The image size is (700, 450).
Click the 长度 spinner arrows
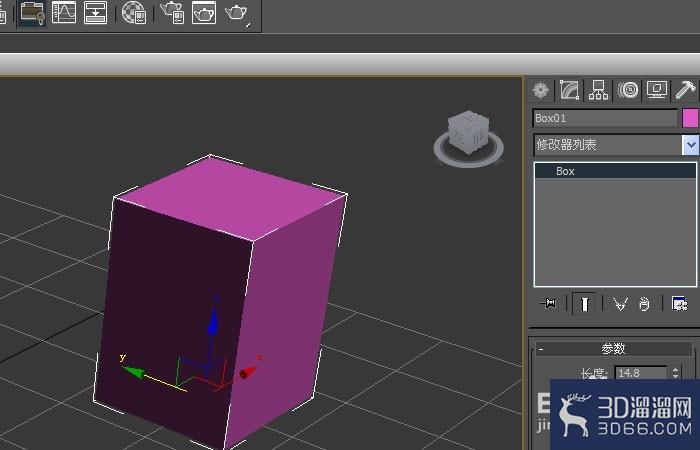[x=675, y=373]
